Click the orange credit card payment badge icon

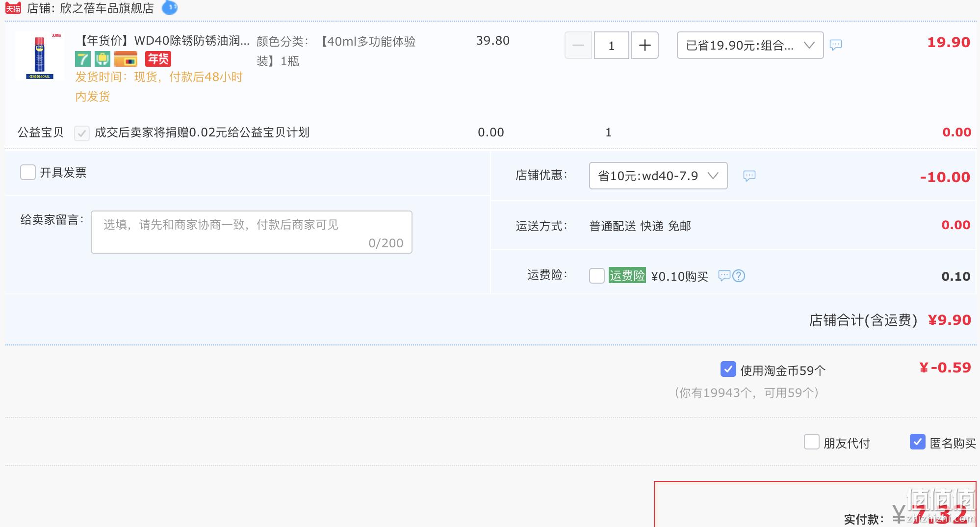coord(126,59)
